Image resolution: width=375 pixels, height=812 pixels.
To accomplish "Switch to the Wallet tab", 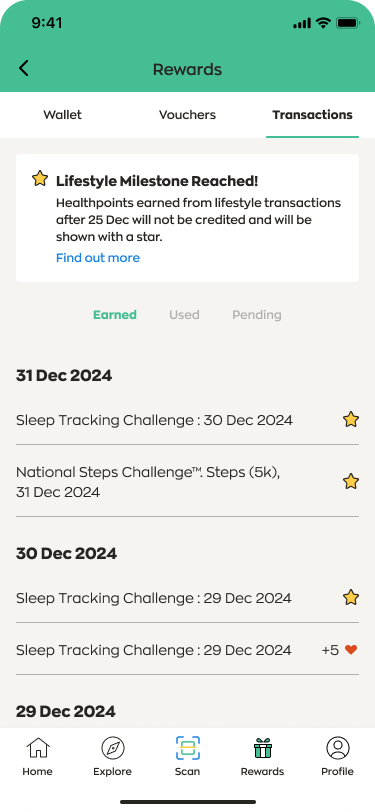I will (62, 114).
